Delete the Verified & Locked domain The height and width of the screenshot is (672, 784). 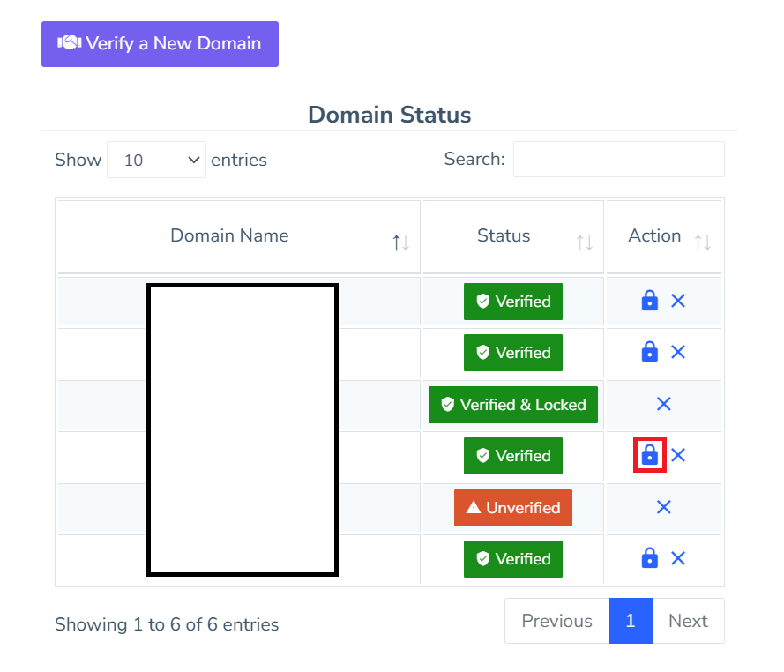pyautogui.click(x=664, y=404)
